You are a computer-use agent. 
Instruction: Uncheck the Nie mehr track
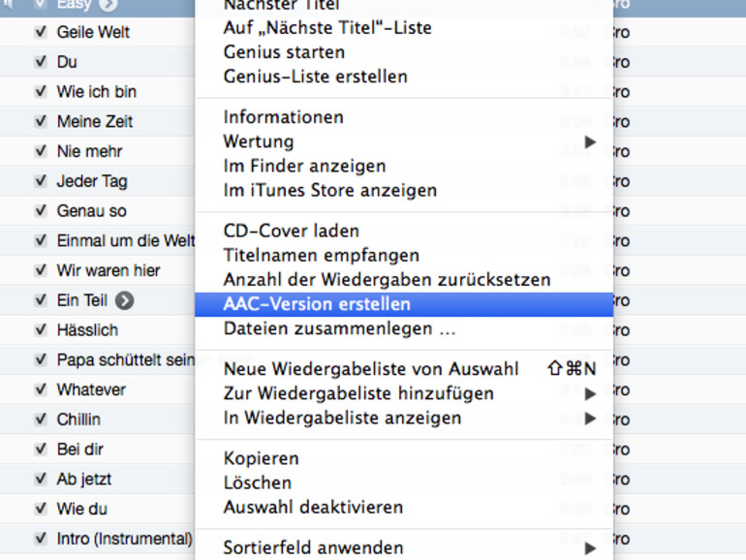coord(41,151)
